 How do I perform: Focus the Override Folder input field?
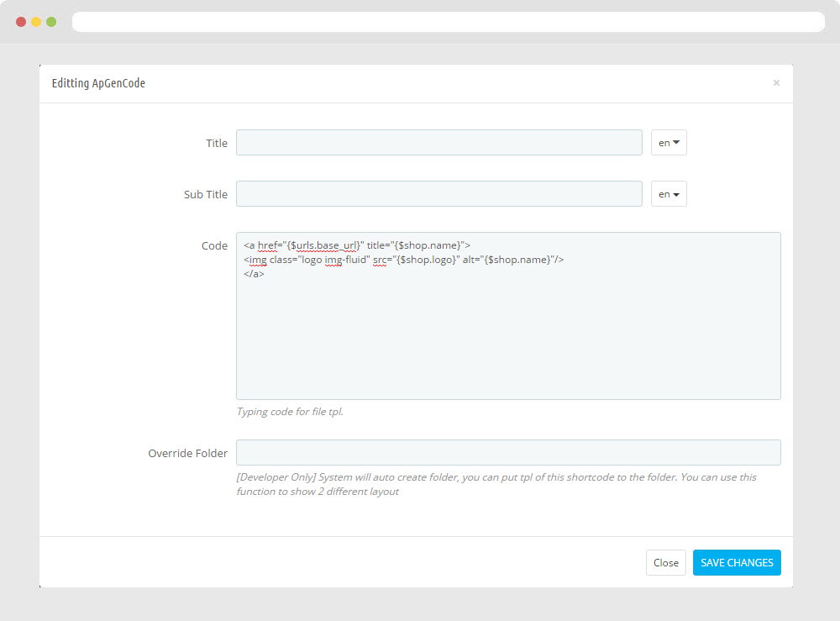pyautogui.click(x=508, y=453)
